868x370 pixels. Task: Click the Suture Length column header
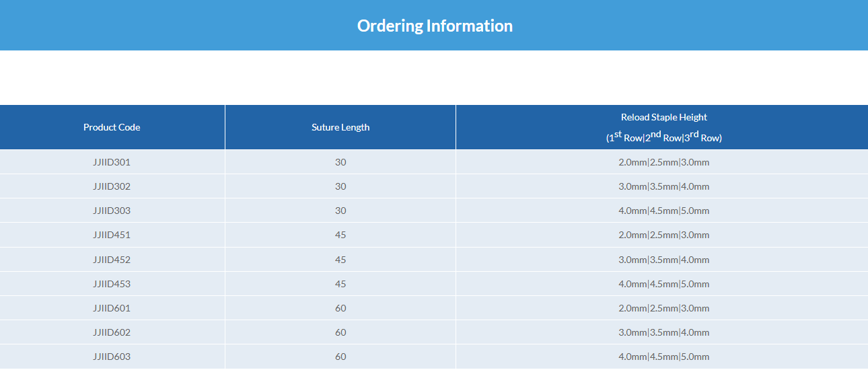coord(340,127)
